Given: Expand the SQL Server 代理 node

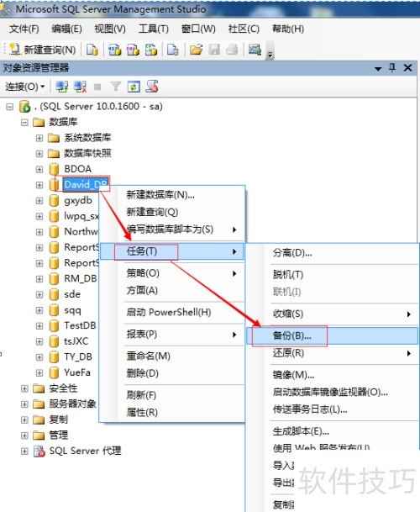Looking at the screenshot, I should (x=24, y=451).
